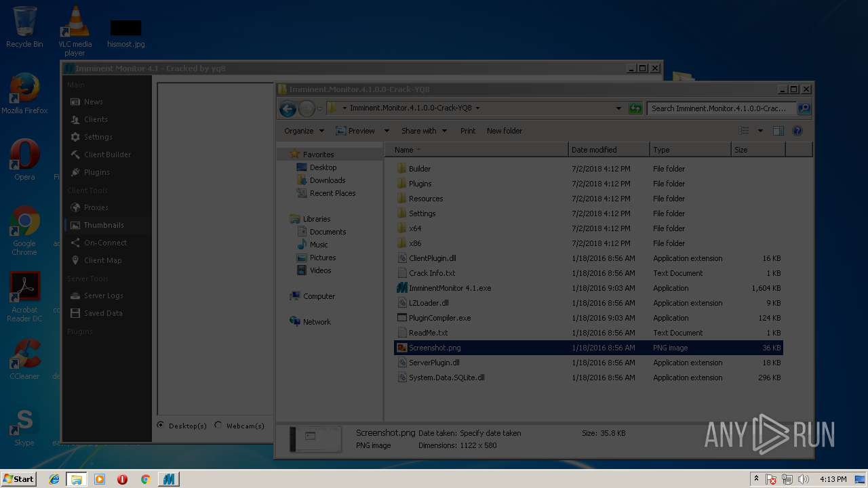
Task: Select Desktop under Favorites
Action: [323, 167]
